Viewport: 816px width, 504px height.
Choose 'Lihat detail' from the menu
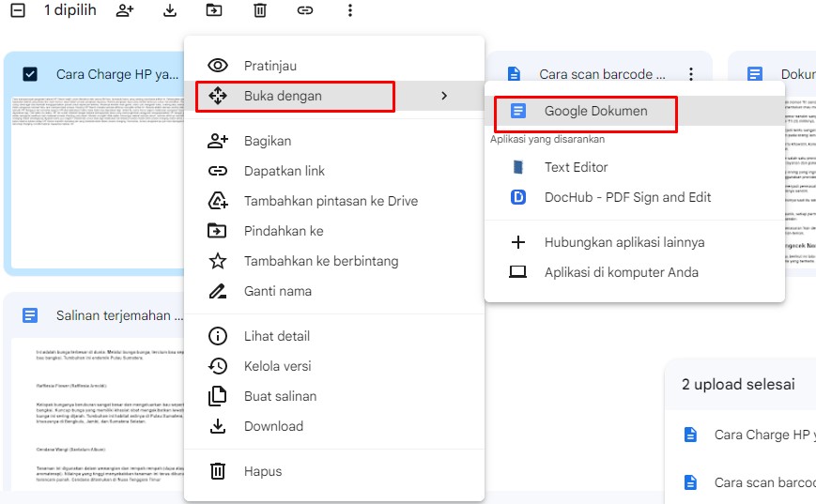(x=334, y=337)
